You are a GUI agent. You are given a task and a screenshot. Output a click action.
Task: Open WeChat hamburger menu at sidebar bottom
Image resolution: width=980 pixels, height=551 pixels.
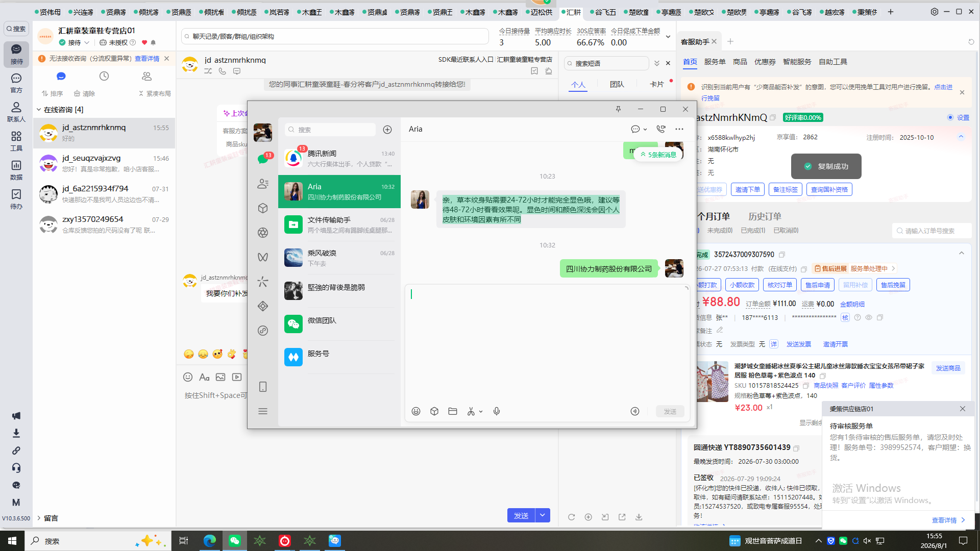263,411
